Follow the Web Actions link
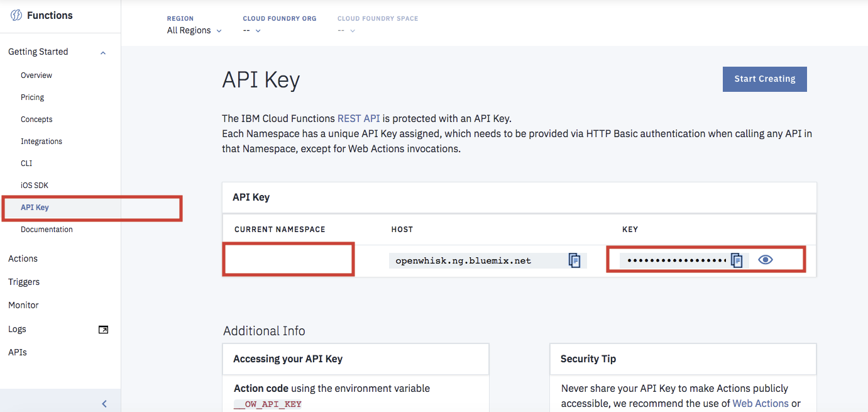868x412 pixels. 761,403
